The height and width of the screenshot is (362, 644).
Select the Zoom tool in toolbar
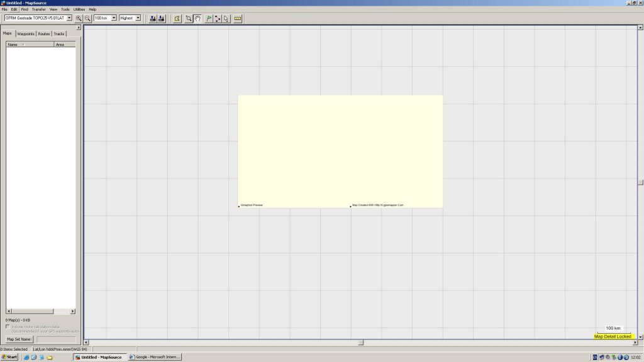click(x=189, y=18)
